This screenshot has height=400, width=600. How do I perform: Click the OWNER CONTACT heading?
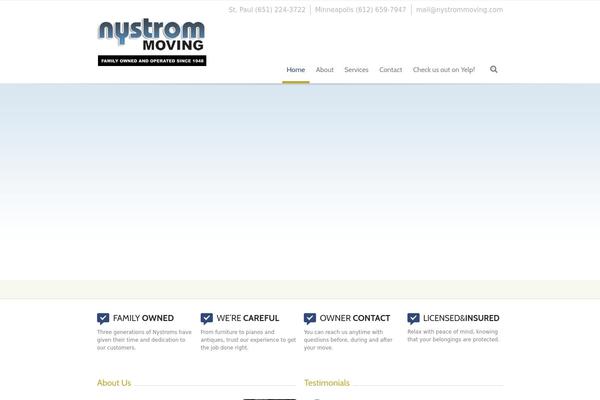point(355,318)
